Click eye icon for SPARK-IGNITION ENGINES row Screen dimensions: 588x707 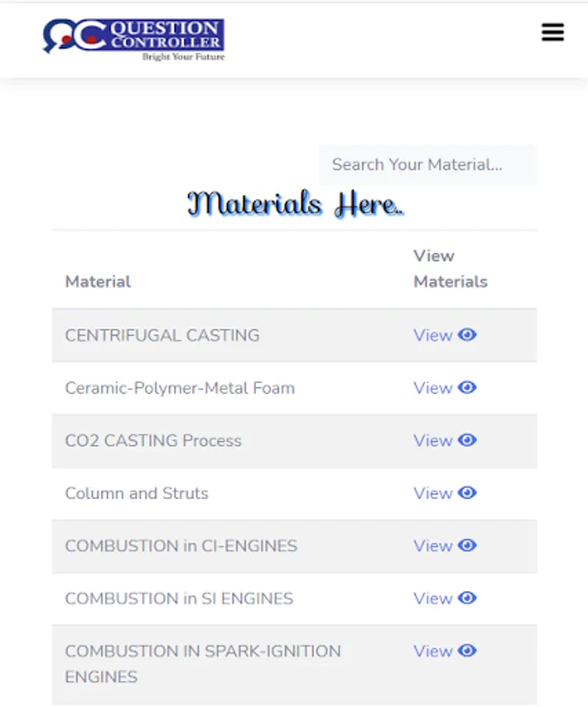[x=467, y=651]
